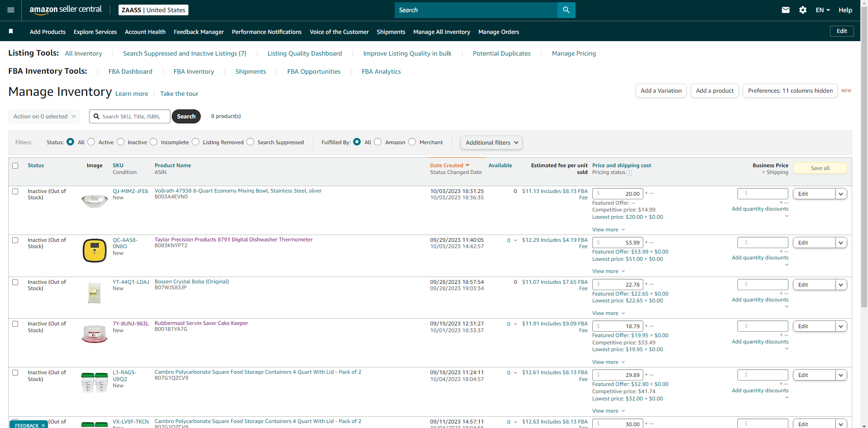868x428 pixels.
Task: Click Add quantity discounts for Bossen row
Action: point(760,300)
